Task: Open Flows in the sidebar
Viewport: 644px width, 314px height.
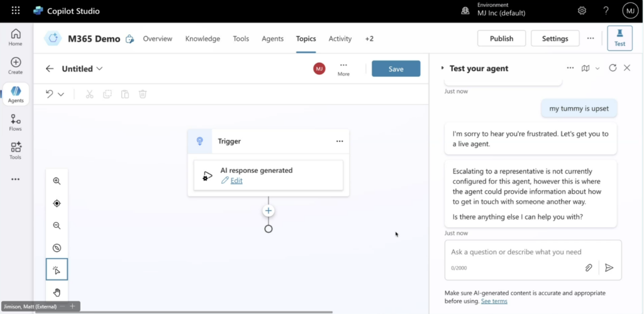Action: (16, 123)
